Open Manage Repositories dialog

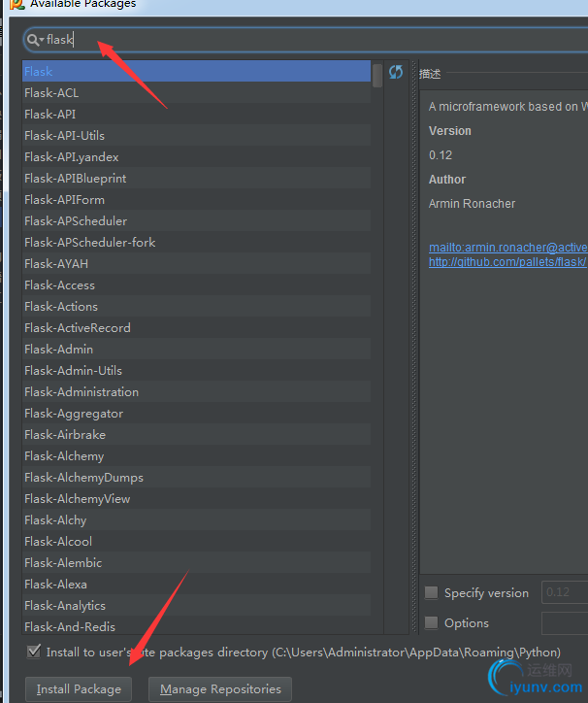pyautogui.click(x=220, y=689)
